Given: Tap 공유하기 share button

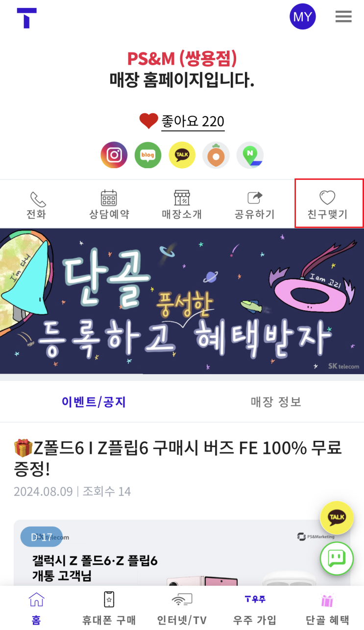Looking at the screenshot, I should [x=255, y=205].
